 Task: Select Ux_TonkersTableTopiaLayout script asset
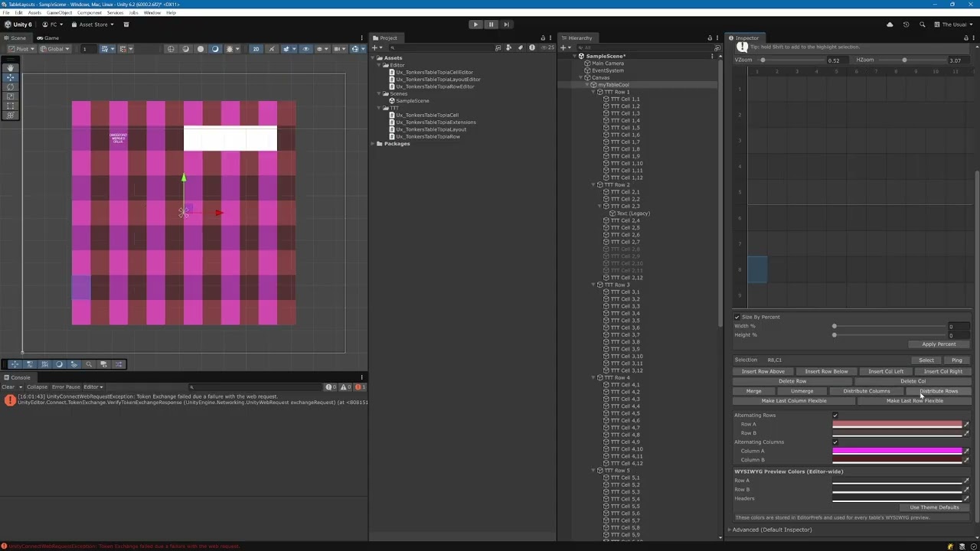(430, 129)
